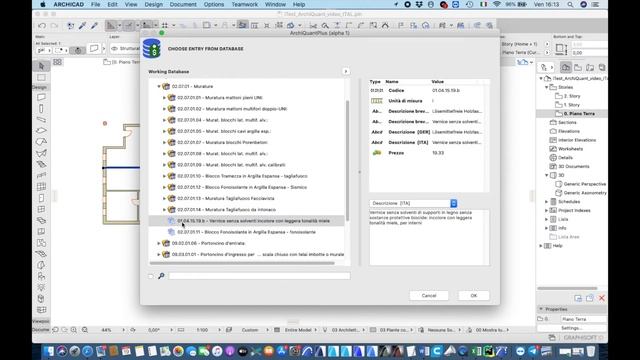Click the Piano Terra name field in Properties

(583, 319)
